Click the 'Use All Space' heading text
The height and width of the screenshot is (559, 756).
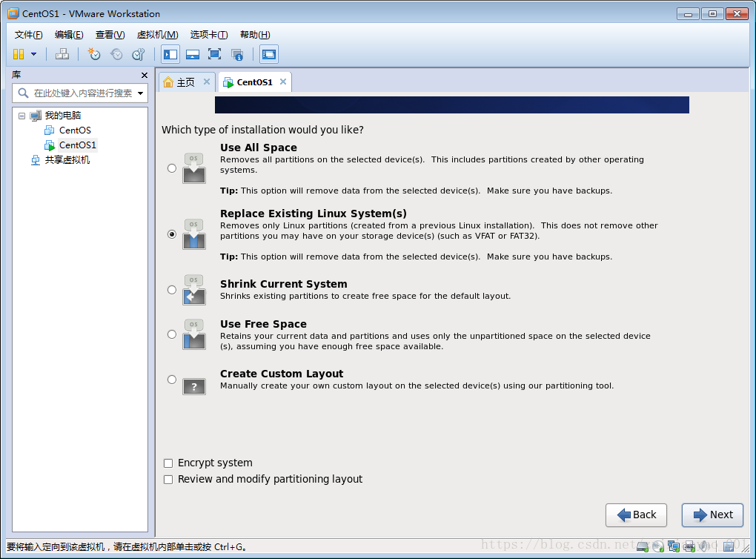259,148
